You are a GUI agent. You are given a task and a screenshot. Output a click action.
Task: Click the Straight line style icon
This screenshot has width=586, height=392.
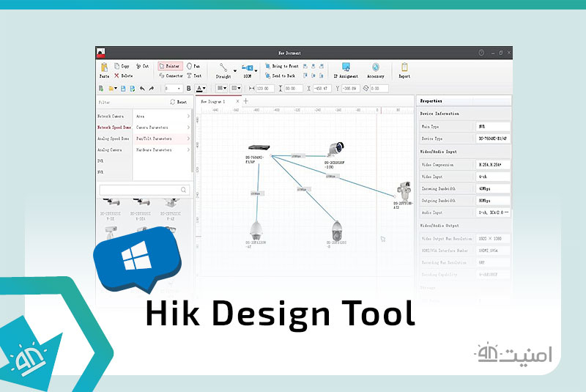coord(223,67)
